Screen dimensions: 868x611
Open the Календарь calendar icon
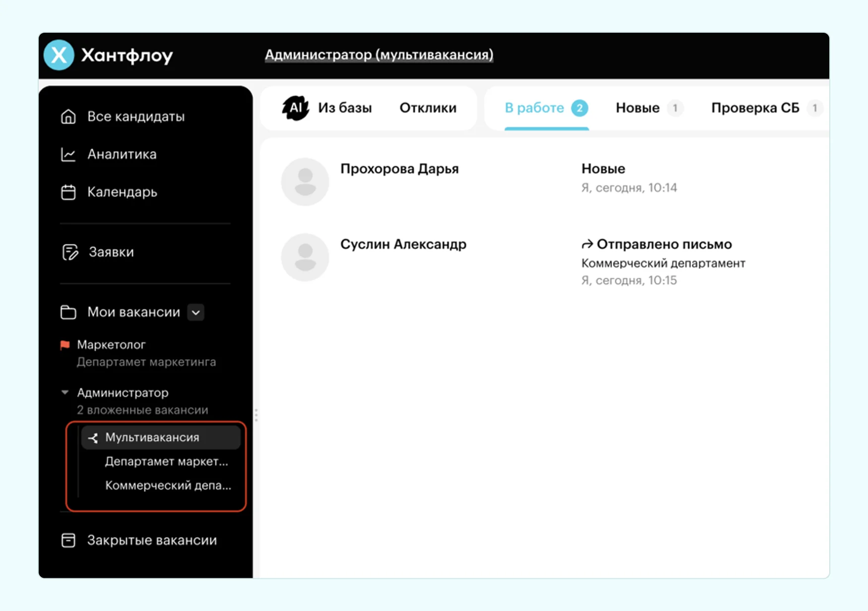(x=68, y=192)
